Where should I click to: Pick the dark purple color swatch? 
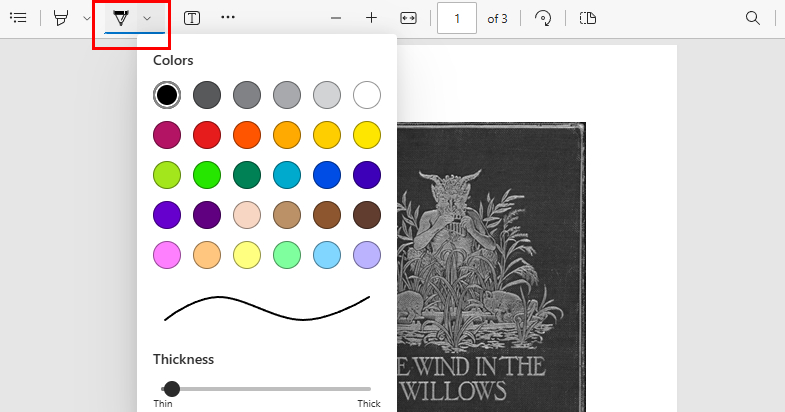pyautogui.click(x=207, y=215)
